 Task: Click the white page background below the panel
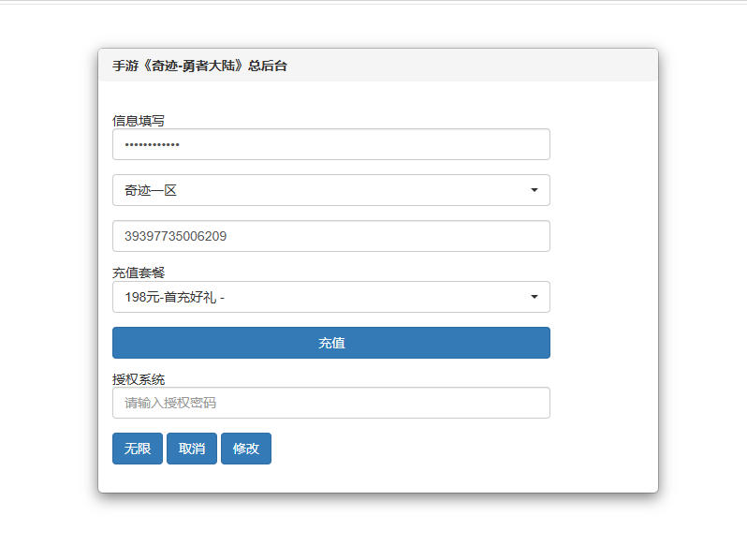coord(374,529)
